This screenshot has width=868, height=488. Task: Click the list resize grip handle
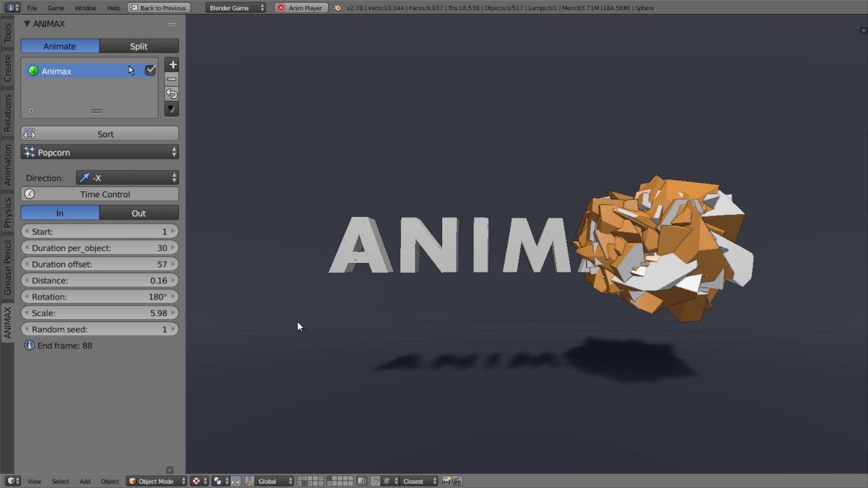(96, 110)
